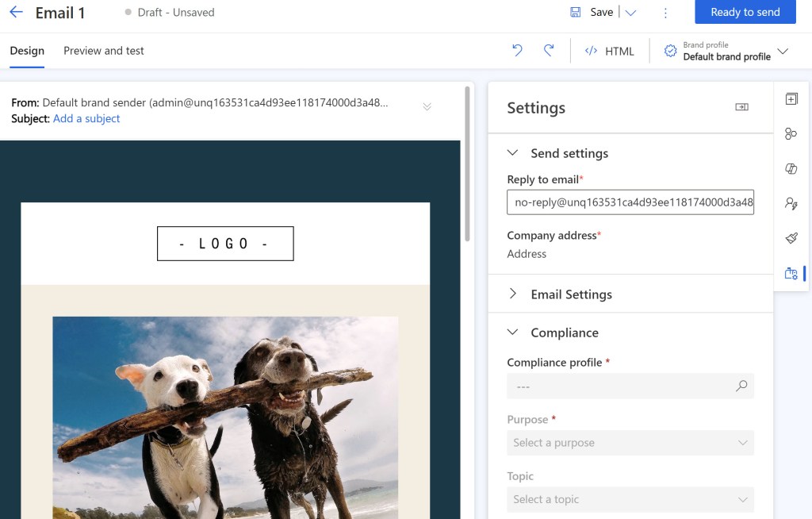The image size is (812, 519).
Task: Select the hexagon elements icon in the sidebar
Action: coord(791,133)
